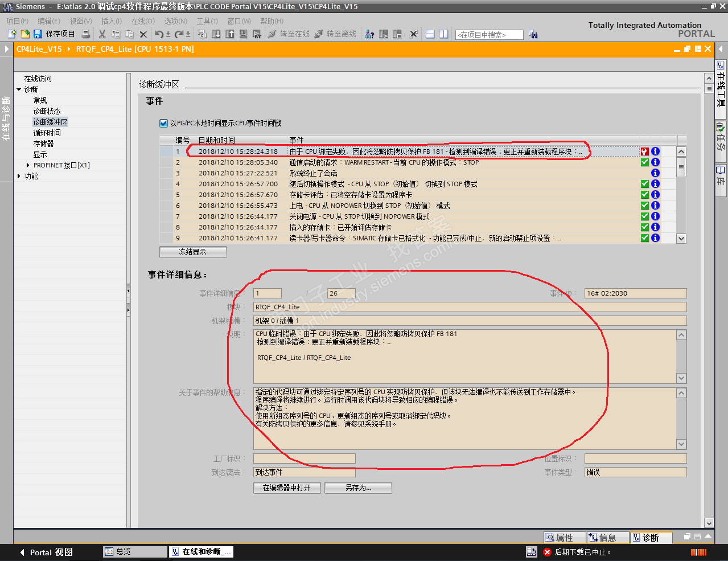The image size is (728, 561).
Task: Switch to the 属性 inspector tab
Action: pyautogui.click(x=565, y=538)
